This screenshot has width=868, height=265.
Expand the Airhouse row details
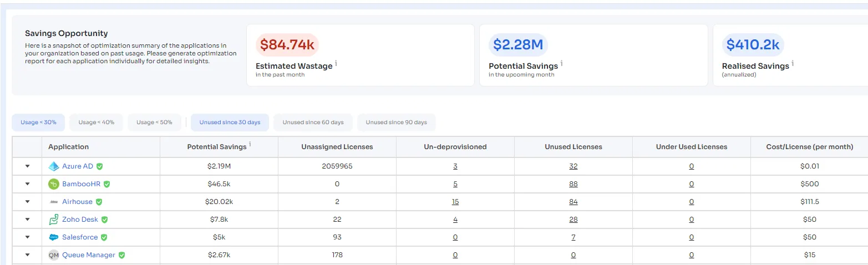(x=27, y=202)
